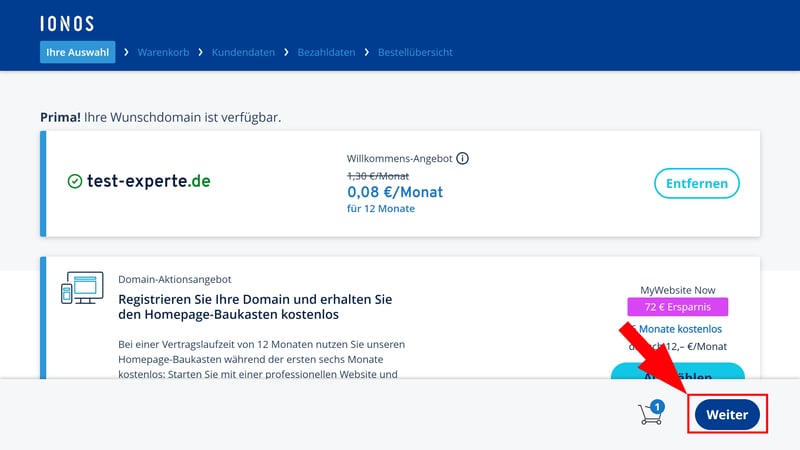Switch to the Bezahldaten step
The height and width of the screenshot is (450, 800).
(326, 52)
